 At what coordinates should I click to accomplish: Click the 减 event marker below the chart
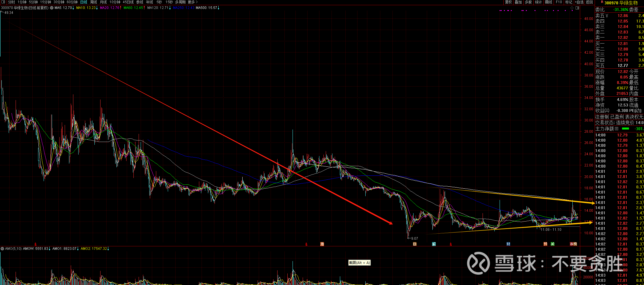552,244
